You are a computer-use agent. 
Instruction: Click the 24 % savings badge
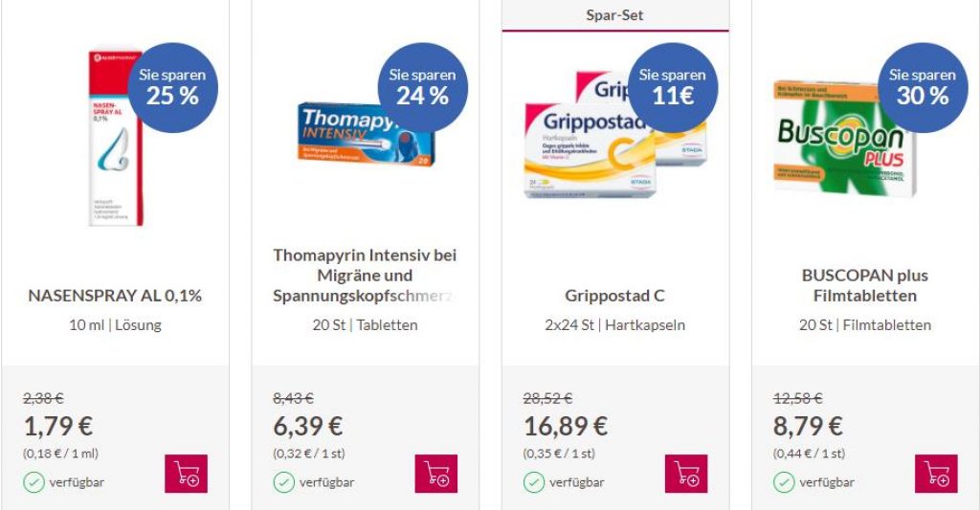(422, 87)
